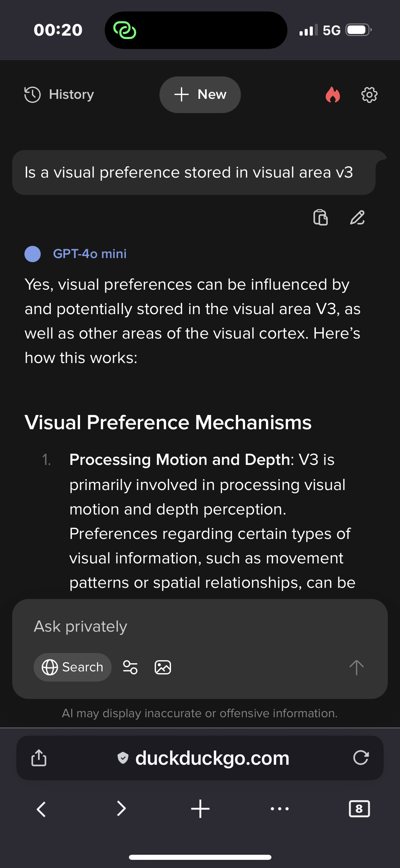Open the tab switcher showing 8 tabs
The image size is (400, 868).
point(359,809)
